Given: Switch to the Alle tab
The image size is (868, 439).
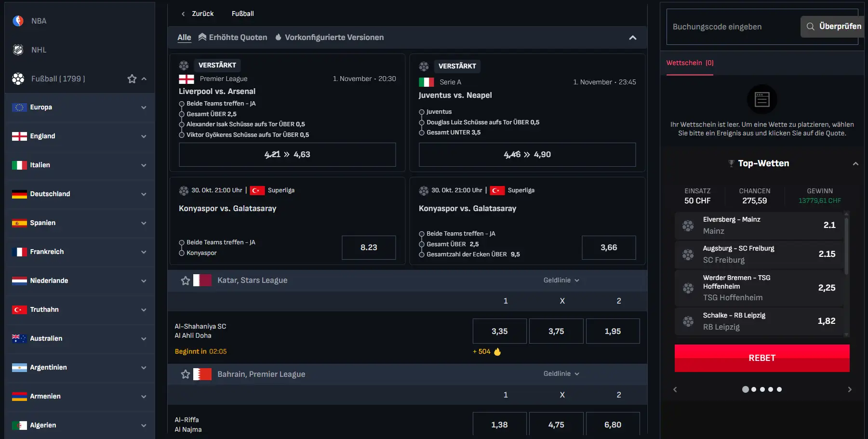Looking at the screenshot, I should [x=184, y=37].
